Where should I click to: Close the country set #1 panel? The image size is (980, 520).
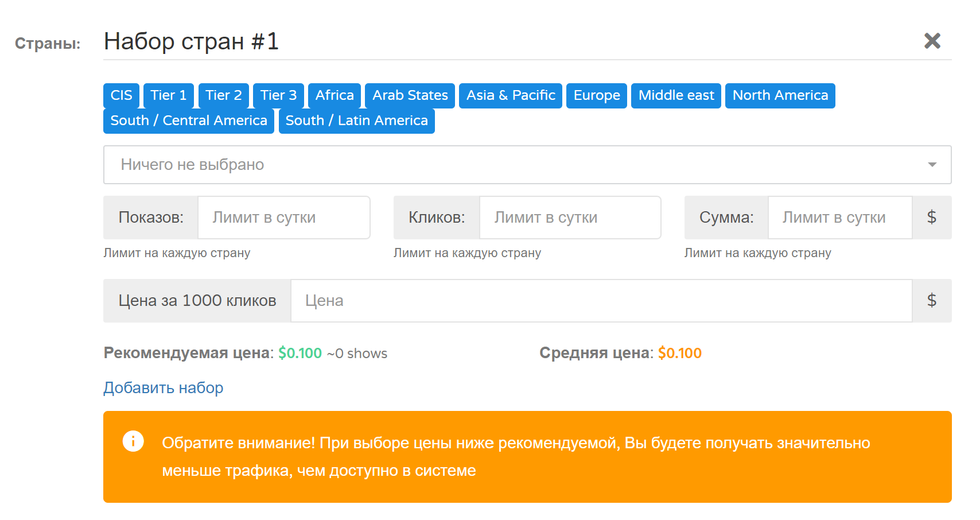coord(932,41)
